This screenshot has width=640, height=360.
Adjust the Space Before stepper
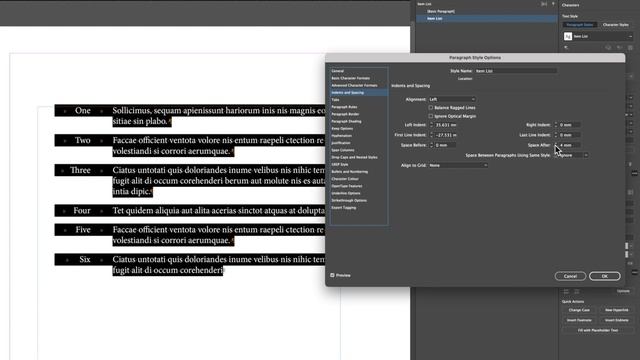coord(431,145)
